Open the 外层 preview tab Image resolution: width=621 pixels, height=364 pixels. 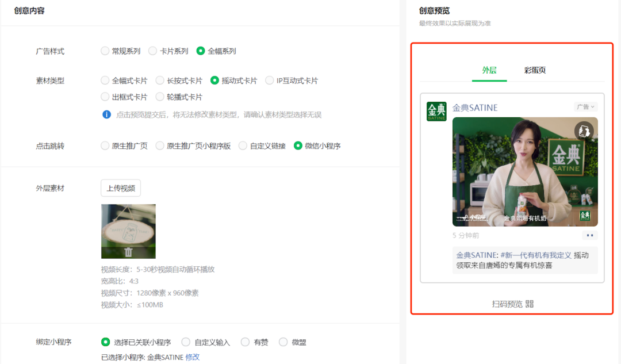click(489, 70)
